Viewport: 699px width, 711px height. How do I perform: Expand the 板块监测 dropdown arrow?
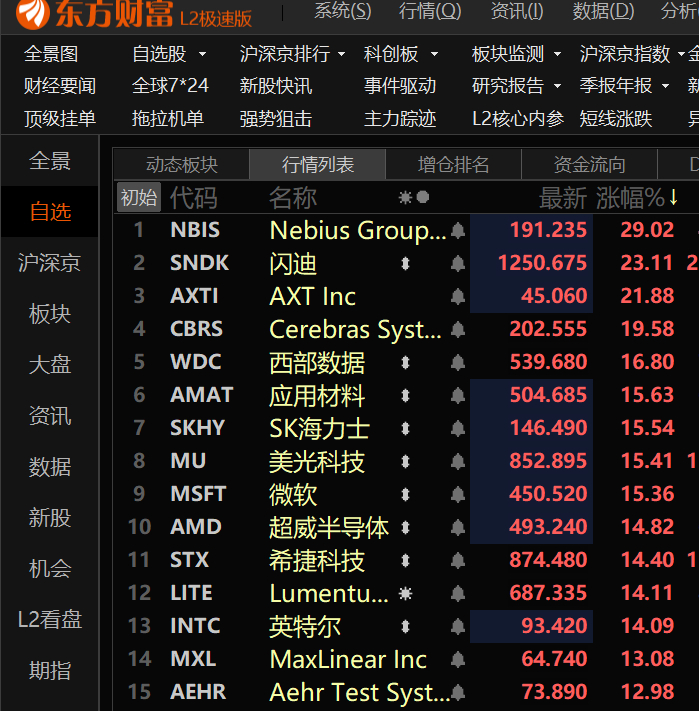coord(558,54)
